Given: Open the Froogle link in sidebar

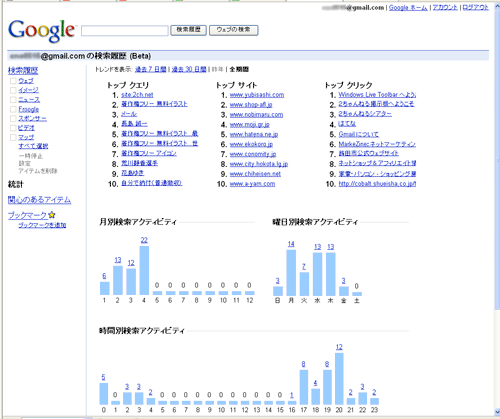Looking at the screenshot, I should coord(29,109).
